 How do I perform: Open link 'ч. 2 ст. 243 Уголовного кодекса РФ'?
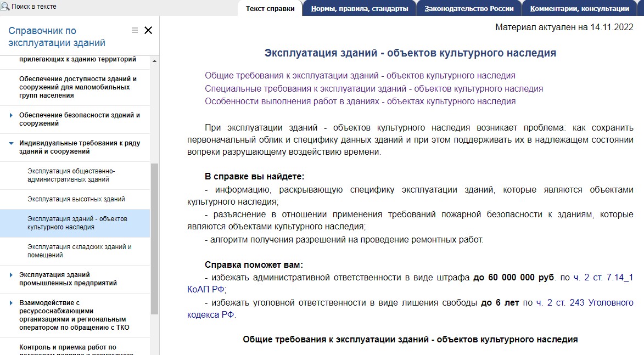pyautogui.click(x=585, y=303)
